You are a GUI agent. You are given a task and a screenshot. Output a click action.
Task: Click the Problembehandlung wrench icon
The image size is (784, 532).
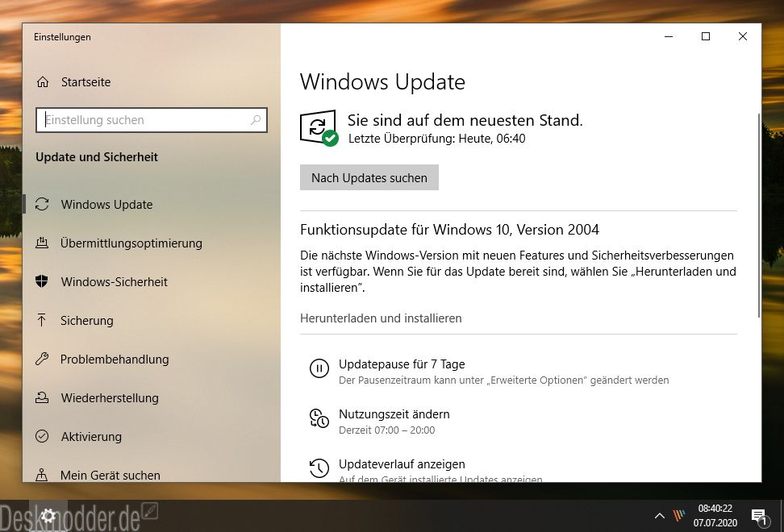42,359
